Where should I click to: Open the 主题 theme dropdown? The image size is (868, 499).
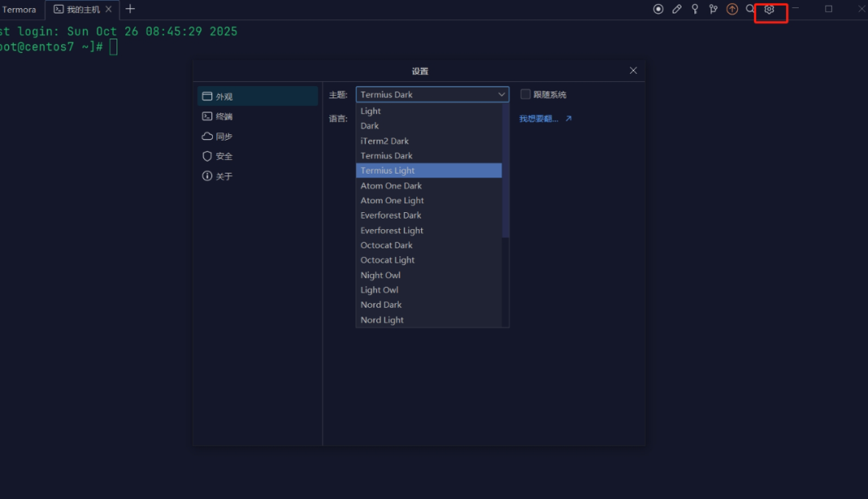[x=432, y=94]
